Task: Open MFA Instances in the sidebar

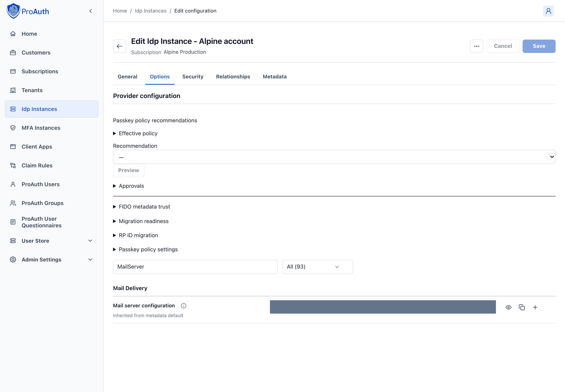Action: pos(52,128)
